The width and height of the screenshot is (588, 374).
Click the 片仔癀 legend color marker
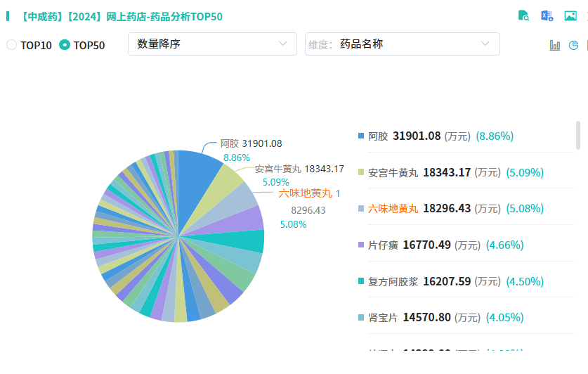pos(361,245)
